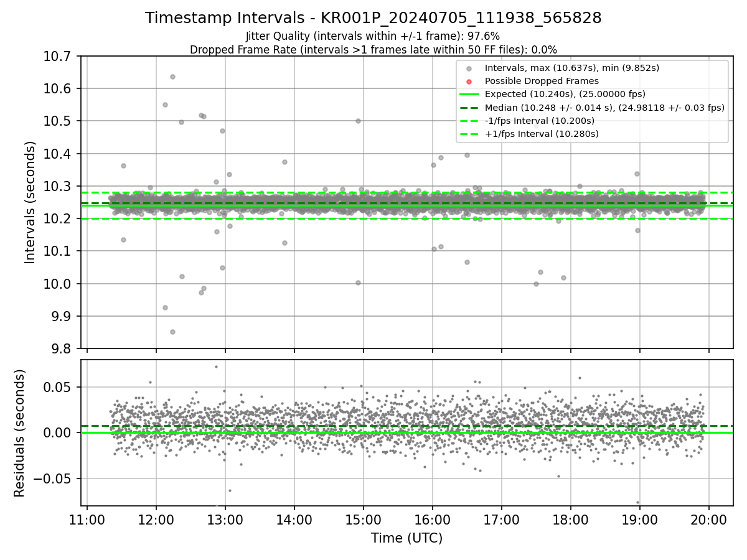Click legend entry 'Possible Dropped Frames'
This screenshot has height=560, width=747.
(x=542, y=81)
